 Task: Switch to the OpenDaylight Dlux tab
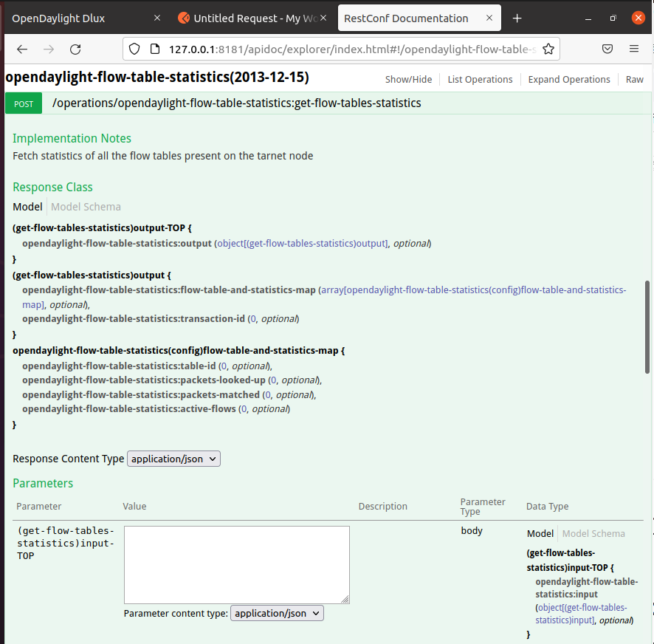point(83,18)
